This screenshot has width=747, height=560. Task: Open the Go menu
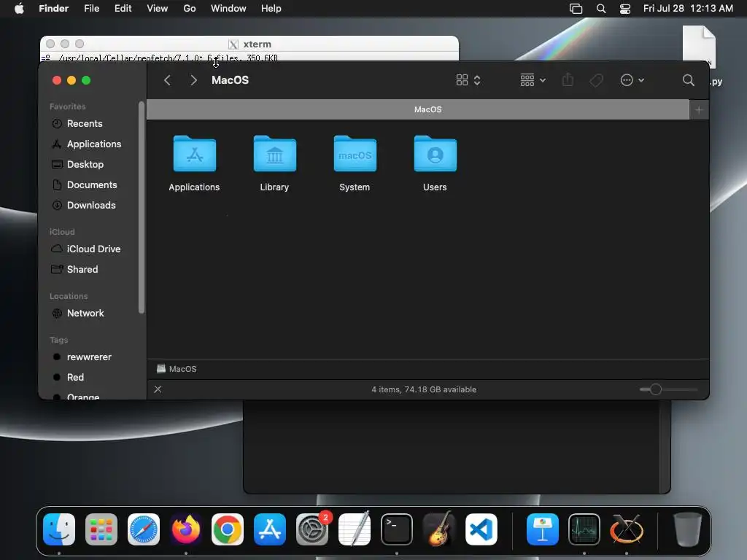pos(190,9)
